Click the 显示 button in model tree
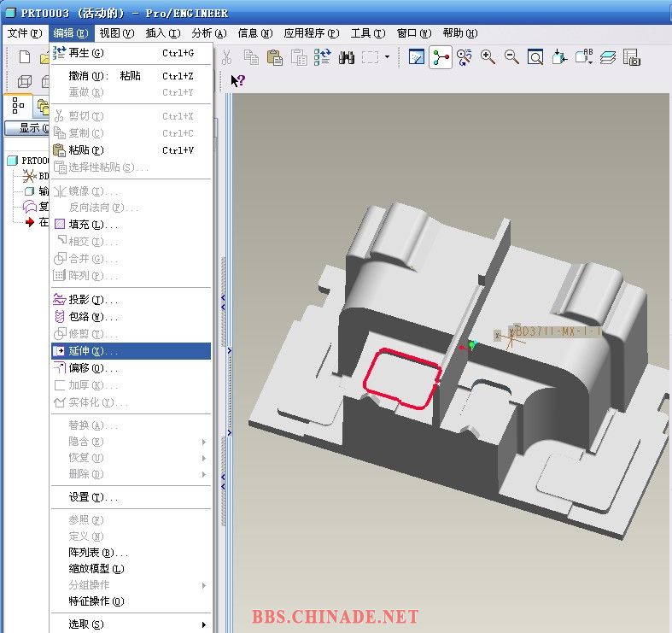The width and height of the screenshot is (672, 633). click(27, 128)
